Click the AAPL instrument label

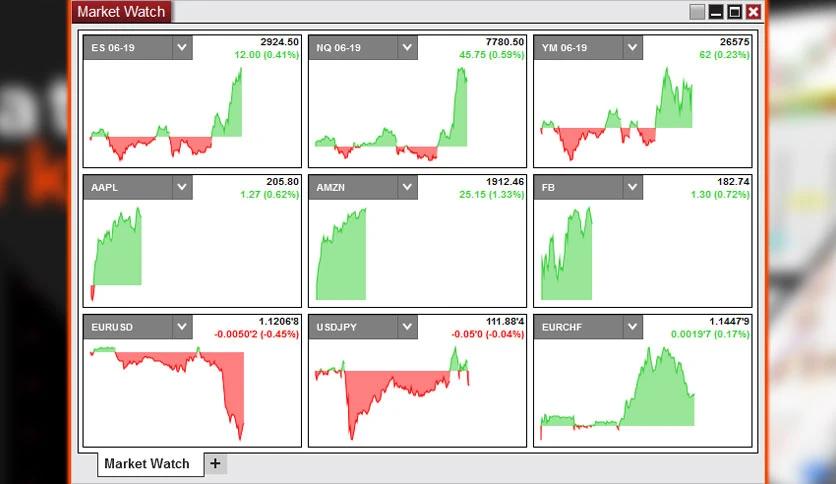[x=104, y=188]
